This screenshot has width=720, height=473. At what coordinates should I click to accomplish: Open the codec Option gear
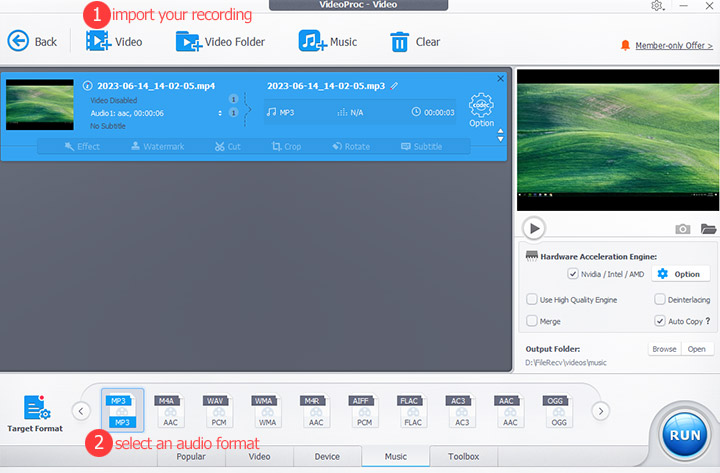coord(481,110)
